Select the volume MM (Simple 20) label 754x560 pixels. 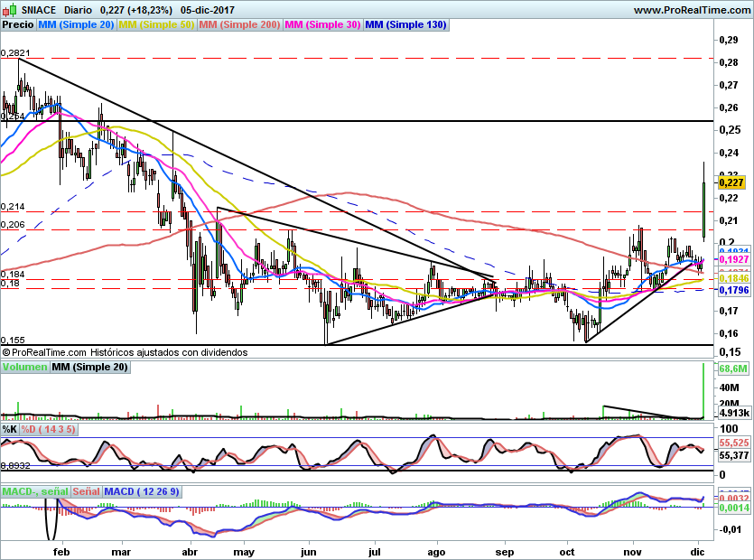coord(89,367)
